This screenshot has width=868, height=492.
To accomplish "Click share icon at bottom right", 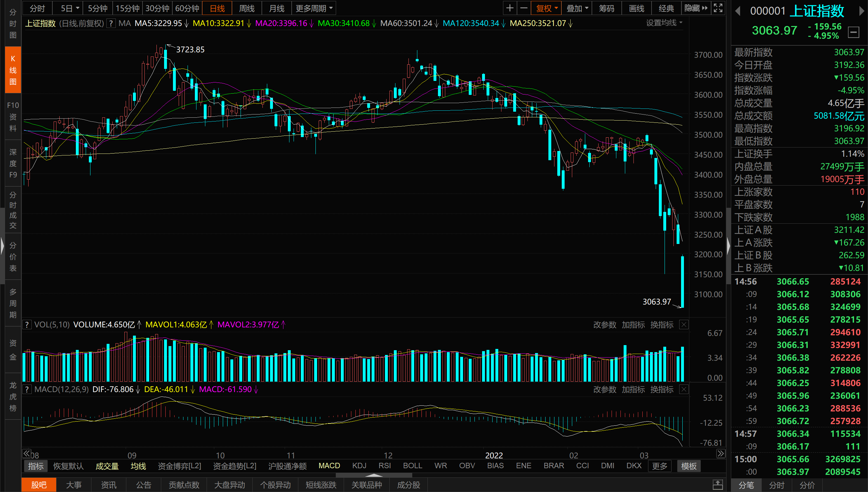I will pyautogui.click(x=718, y=485).
